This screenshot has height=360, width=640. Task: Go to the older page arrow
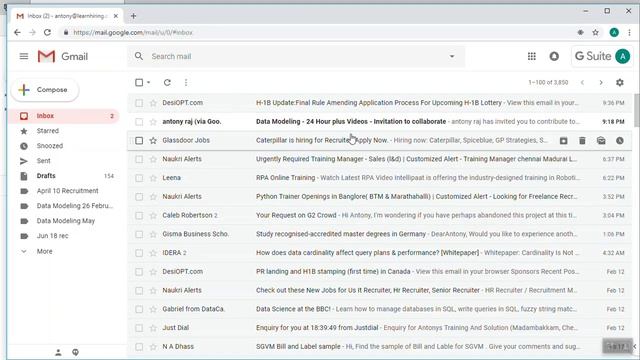601,82
